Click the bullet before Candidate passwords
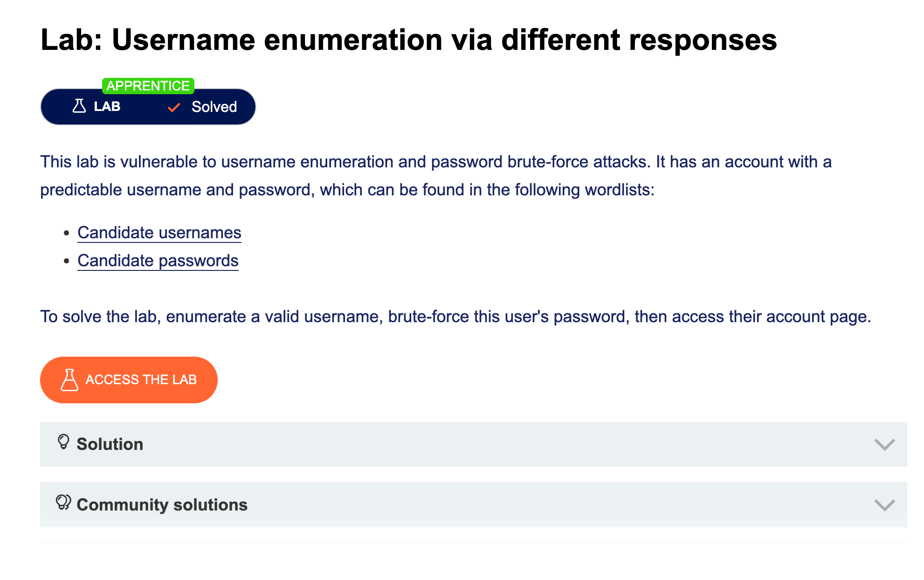 click(x=67, y=261)
